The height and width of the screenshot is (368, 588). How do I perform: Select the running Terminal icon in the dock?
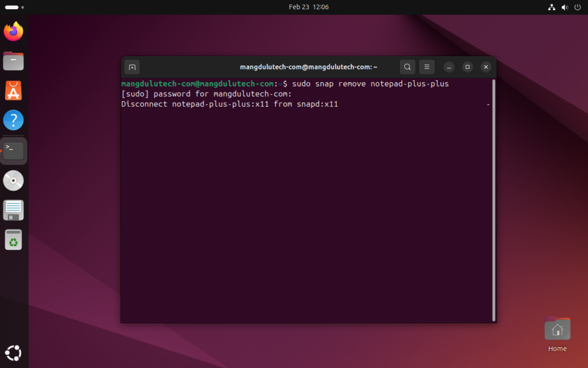(x=13, y=150)
